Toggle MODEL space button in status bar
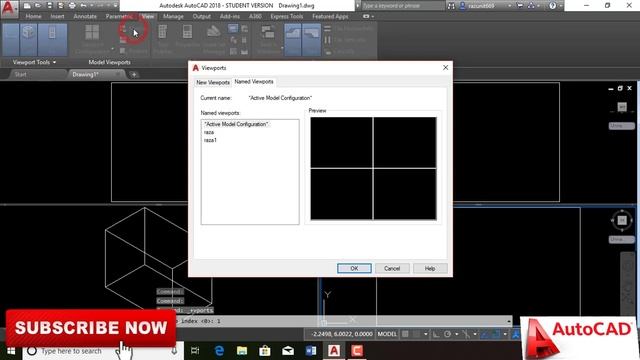The width and height of the screenshot is (640, 360). 387,334
